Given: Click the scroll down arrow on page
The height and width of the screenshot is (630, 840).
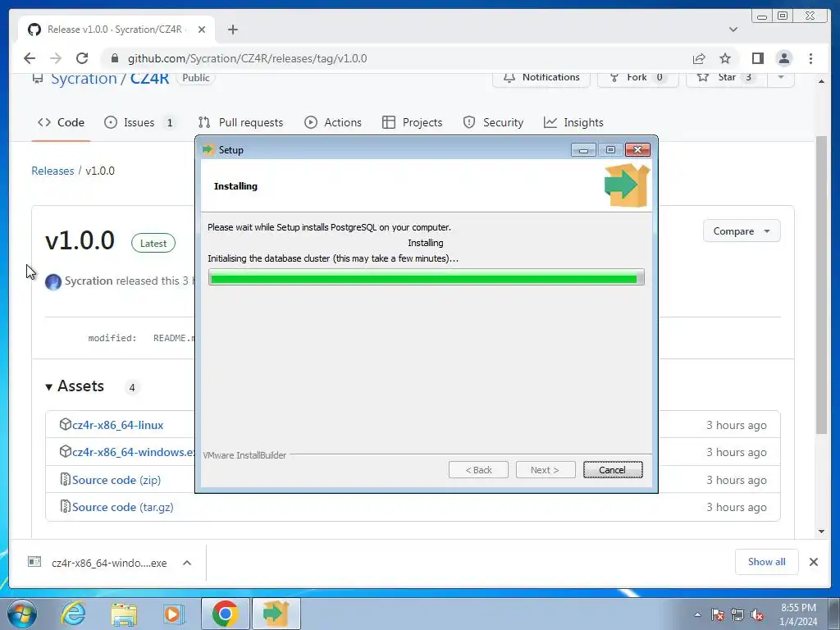Looking at the screenshot, I should coord(821,532).
